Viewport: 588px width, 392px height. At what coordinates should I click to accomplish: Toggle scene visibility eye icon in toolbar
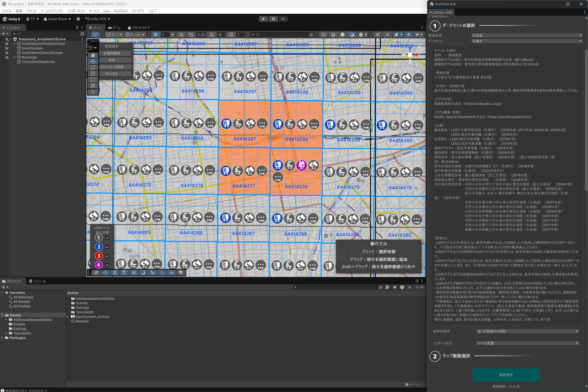(x=408, y=35)
